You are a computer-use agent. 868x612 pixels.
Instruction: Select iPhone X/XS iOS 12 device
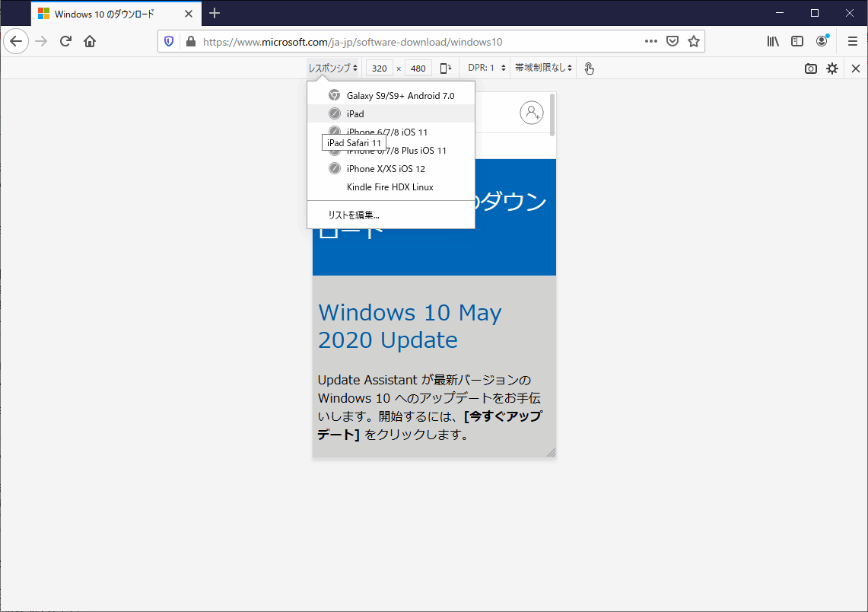click(391, 169)
